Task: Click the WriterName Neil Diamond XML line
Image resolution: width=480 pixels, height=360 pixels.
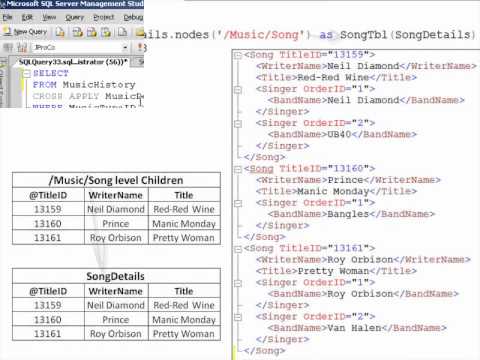Action: click(366, 66)
